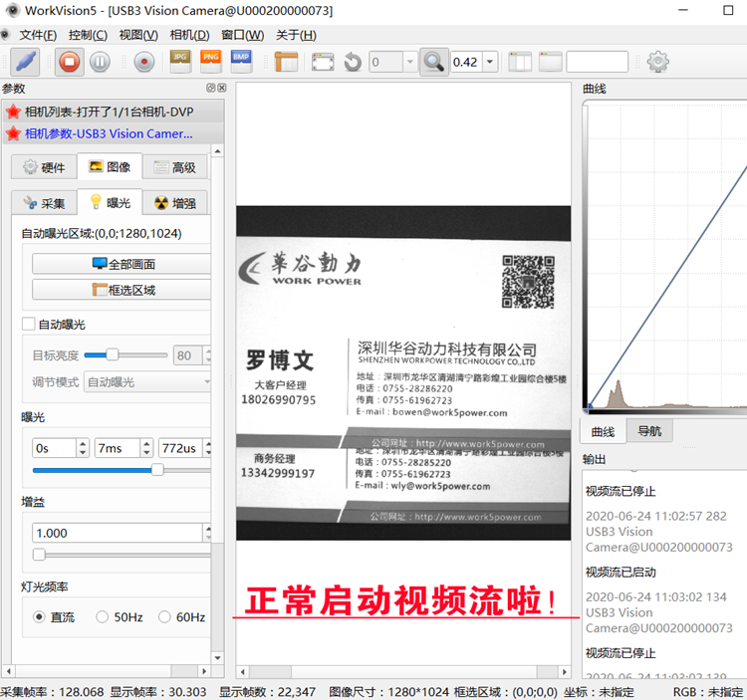The image size is (747, 700).
Task: Click the image view scroll-left arrow
Action: click(242, 672)
